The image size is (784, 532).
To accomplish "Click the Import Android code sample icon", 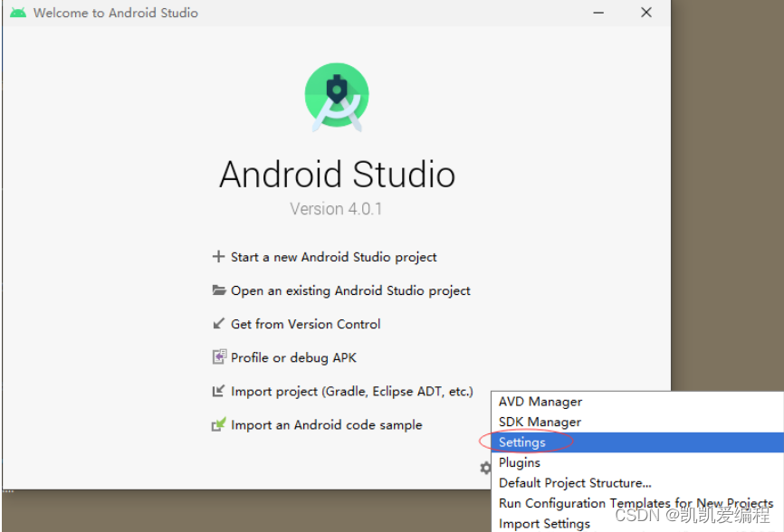I will pos(219,424).
